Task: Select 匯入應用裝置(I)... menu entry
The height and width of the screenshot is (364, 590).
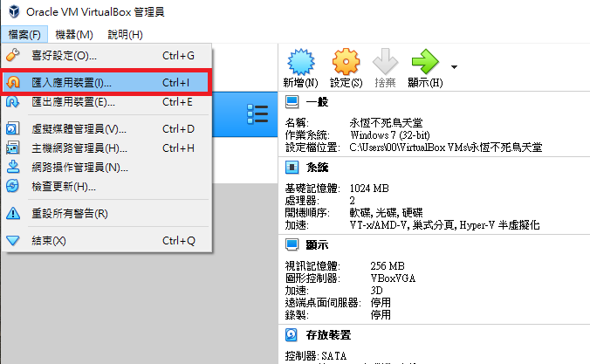Action: (106, 82)
